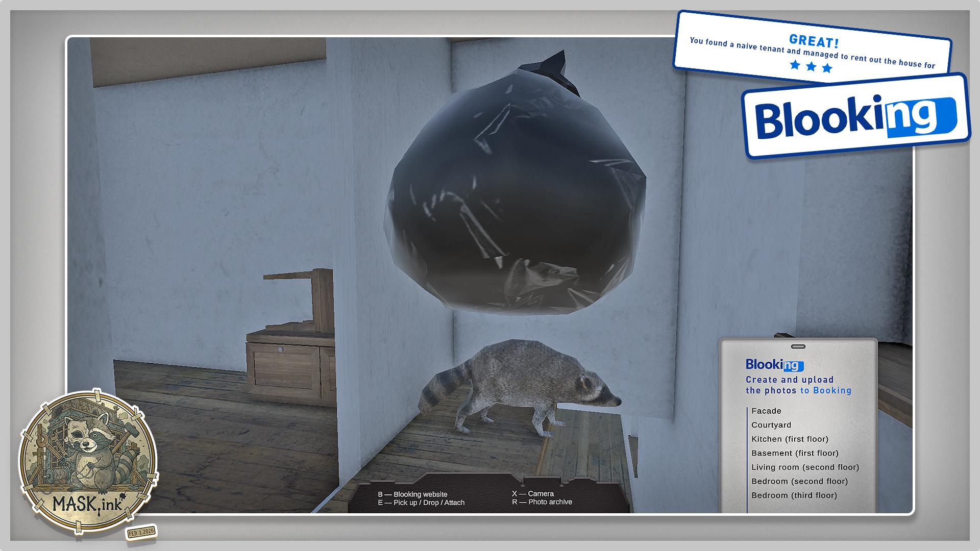The height and width of the screenshot is (551, 980).
Task: Click the small Blooking logo on checklist
Action: point(774,365)
